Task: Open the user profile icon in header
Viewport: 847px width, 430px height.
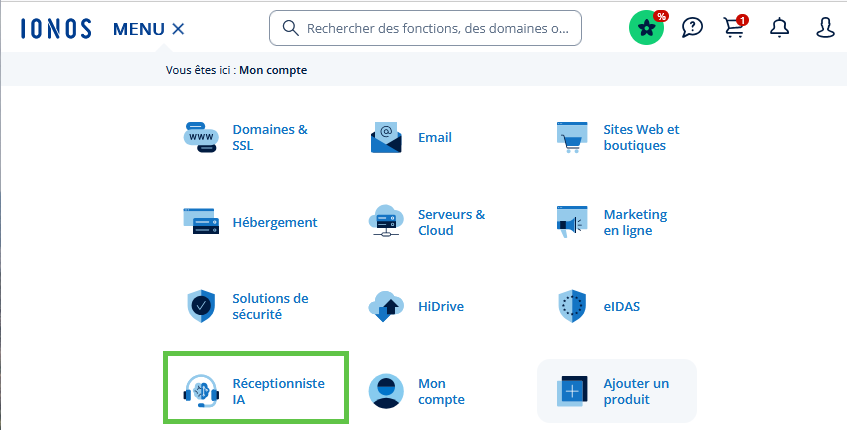Action: [x=826, y=28]
